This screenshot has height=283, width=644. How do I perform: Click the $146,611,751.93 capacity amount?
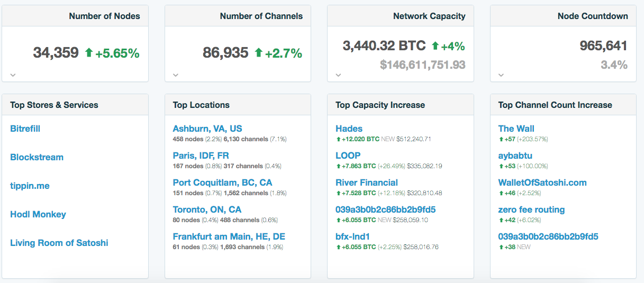click(x=423, y=65)
